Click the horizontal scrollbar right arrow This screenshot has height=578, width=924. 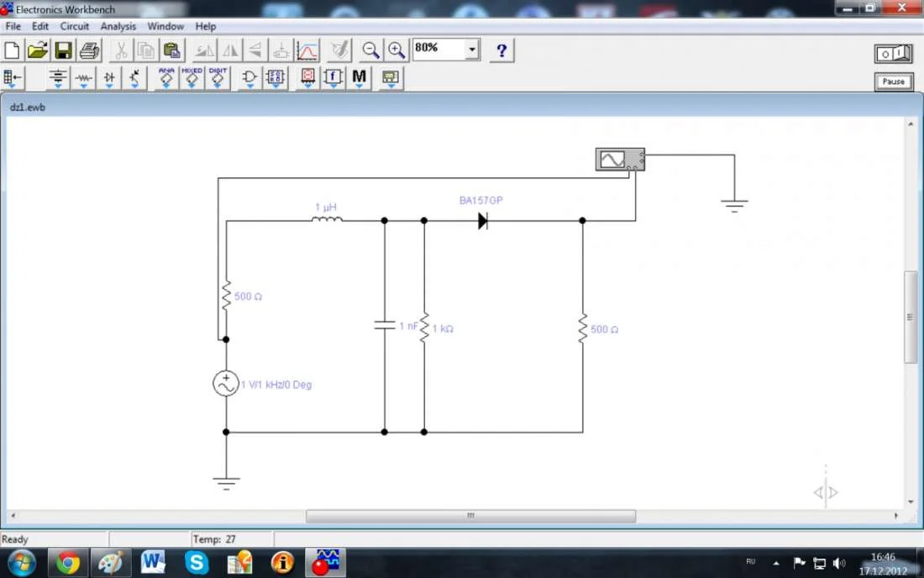coord(896,516)
